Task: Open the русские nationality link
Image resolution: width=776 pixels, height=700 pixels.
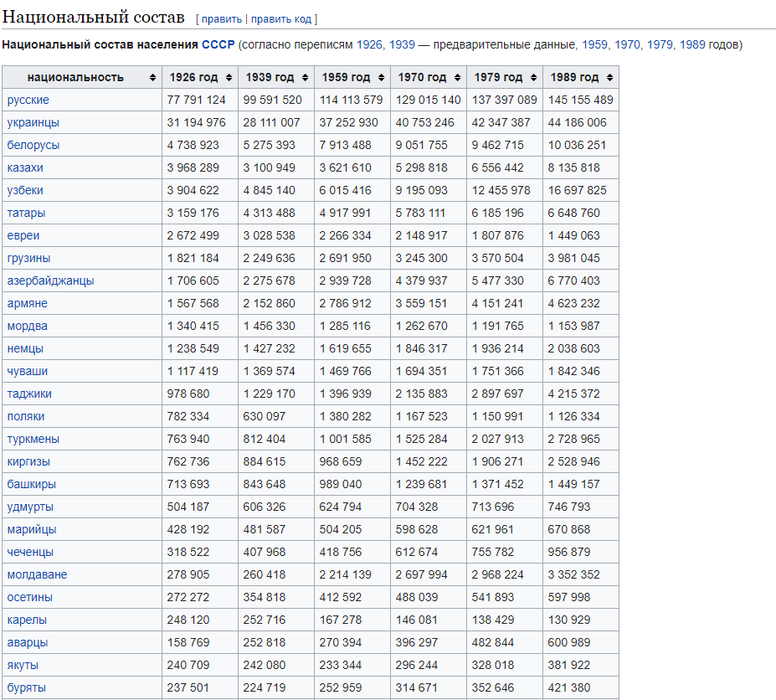Action: [x=28, y=100]
